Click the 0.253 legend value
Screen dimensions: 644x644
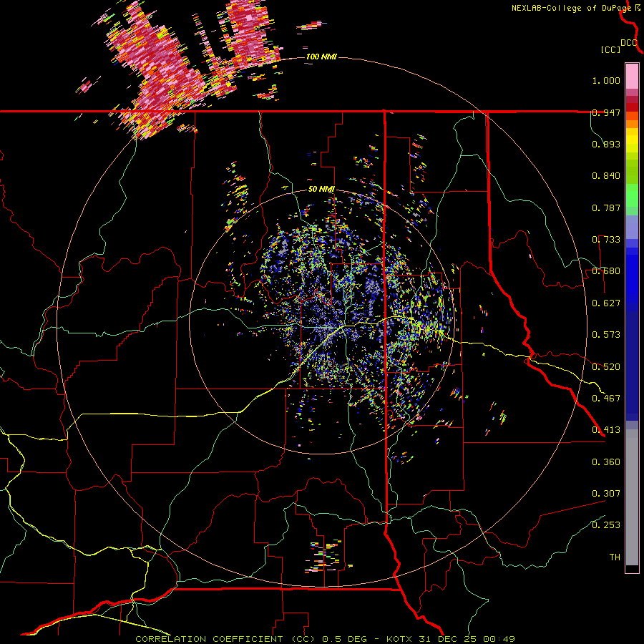[x=606, y=525]
